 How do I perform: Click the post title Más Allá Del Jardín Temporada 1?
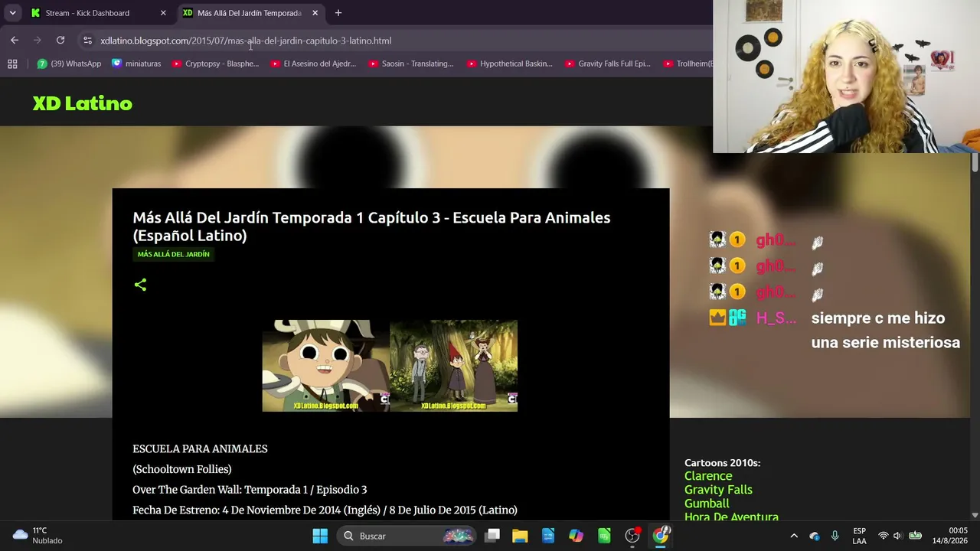[x=371, y=227]
